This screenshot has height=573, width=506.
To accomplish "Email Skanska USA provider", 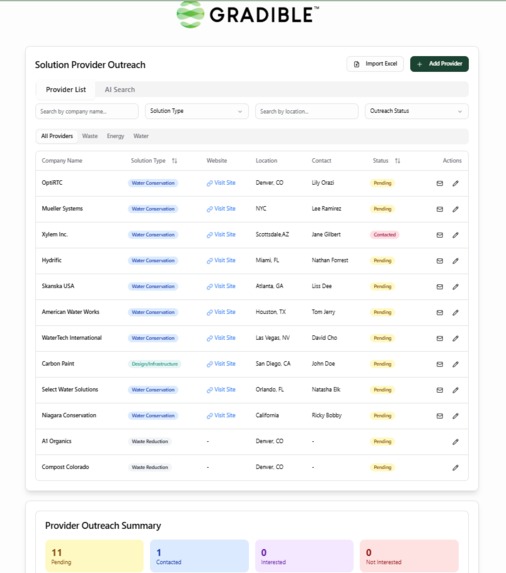I will [440, 287].
